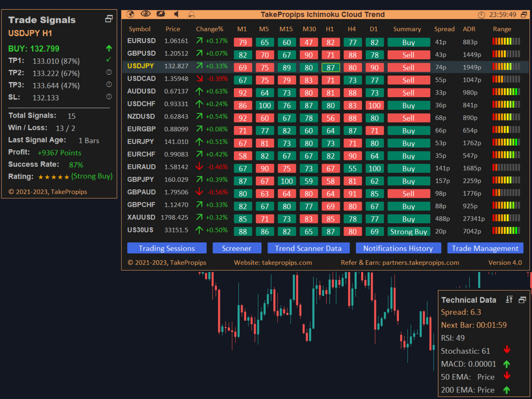Click the TP2 pending clock icon
The height and width of the screenshot is (399, 532).
point(109,72)
